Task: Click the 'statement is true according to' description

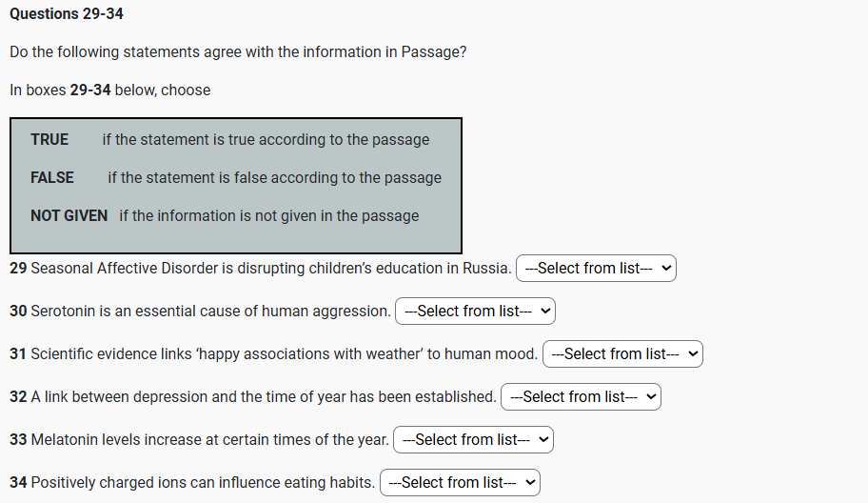Action: (x=266, y=139)
